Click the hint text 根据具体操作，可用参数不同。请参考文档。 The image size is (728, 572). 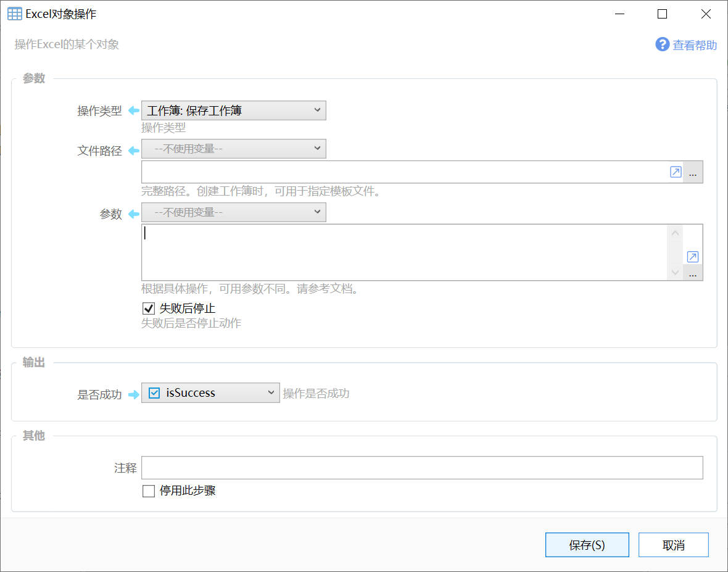(251, 289)
